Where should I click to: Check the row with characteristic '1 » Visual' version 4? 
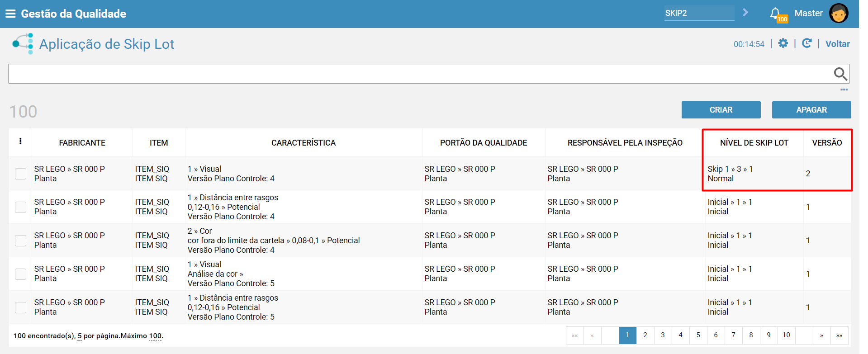(x=21, y=174)
